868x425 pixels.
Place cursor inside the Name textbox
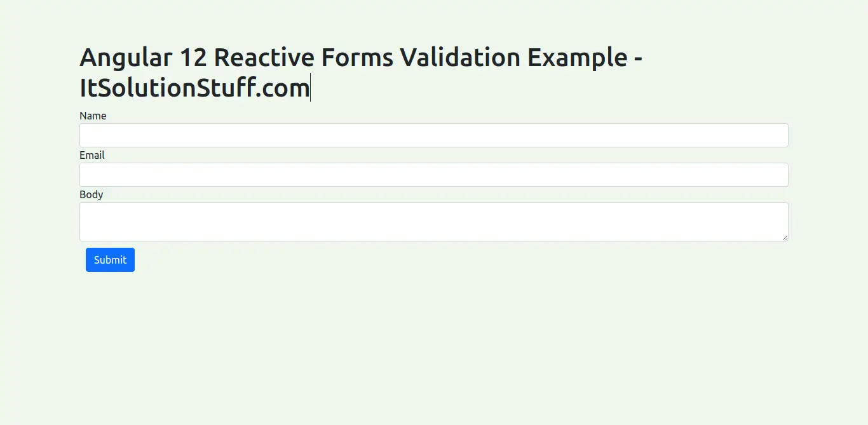click(x=434, y=135)
